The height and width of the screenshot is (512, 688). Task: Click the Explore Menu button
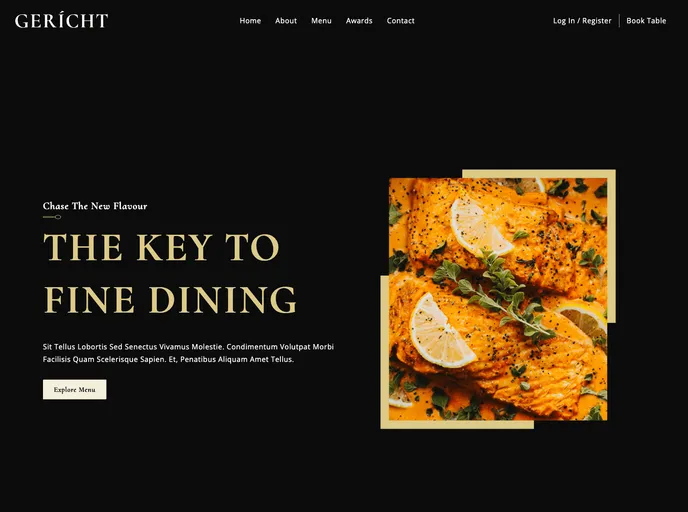75,390
